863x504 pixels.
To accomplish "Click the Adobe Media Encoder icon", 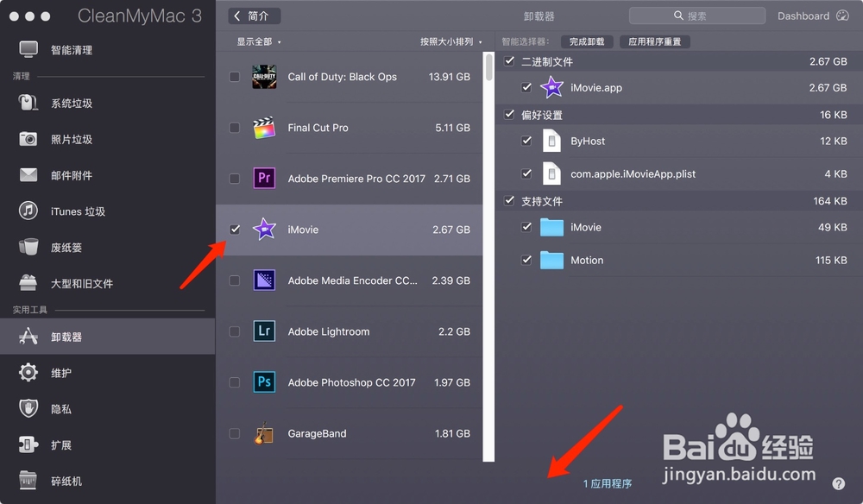I will pyautogui.click(x=264, y=280).
